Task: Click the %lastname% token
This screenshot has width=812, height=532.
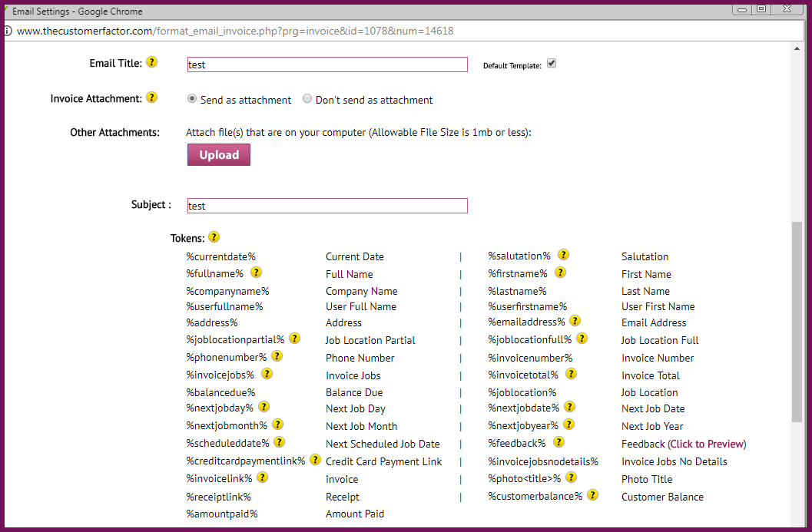Action: pos(517,292)
